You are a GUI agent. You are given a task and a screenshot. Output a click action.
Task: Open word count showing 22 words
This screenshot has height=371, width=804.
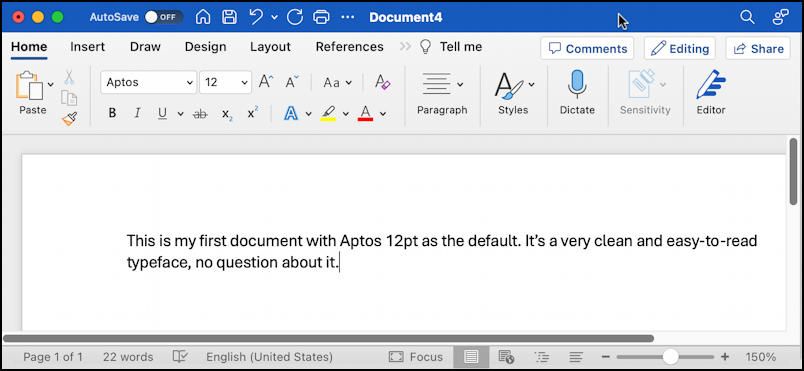pos(128,357)
